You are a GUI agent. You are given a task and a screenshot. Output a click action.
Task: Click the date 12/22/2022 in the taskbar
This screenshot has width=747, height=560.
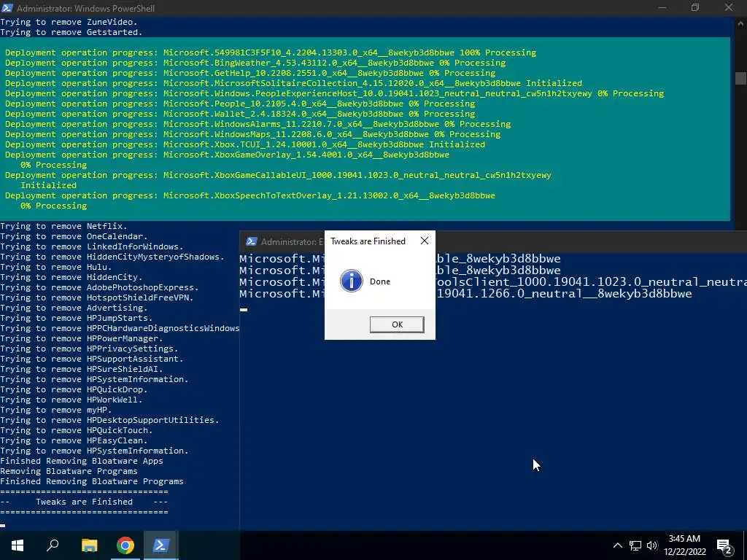coord(685,553)
